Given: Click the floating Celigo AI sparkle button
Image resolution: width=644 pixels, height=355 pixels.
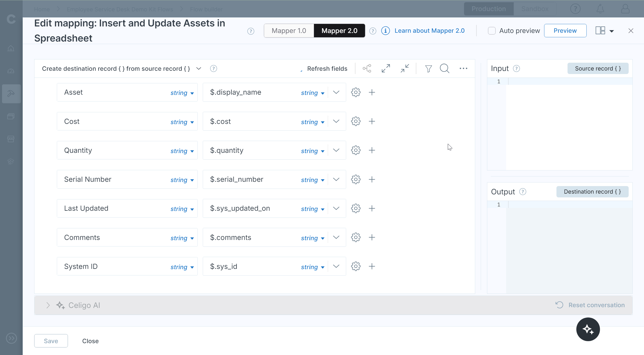Looking at the screenshot, I should [x=588, y=329].
